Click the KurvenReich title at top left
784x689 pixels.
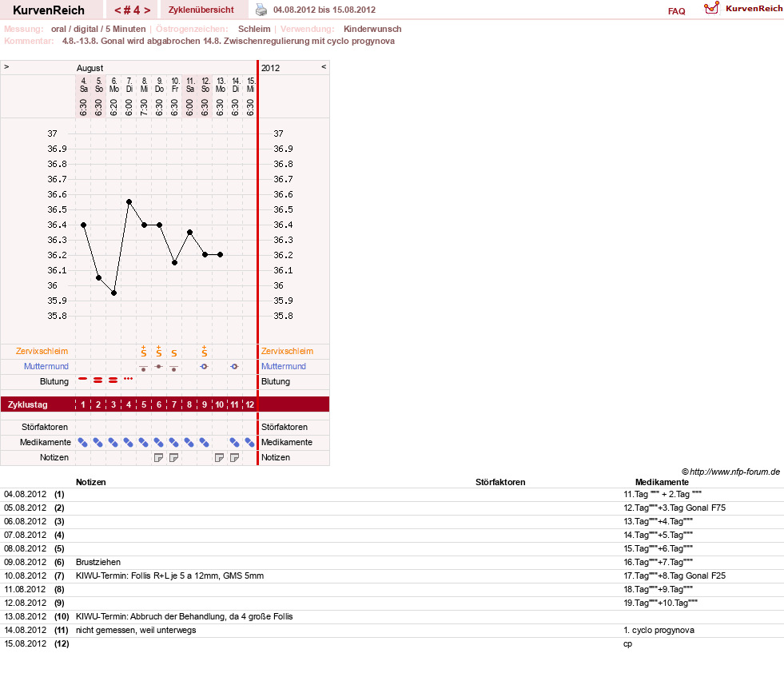click(x=49, y=10)
